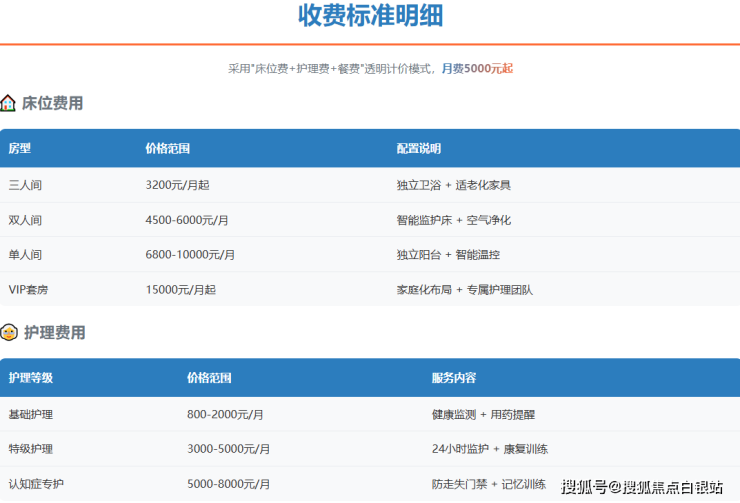Select the 基础护理 care level row
Viewport: 740px width, 503px height.
(x=30, y=414)
